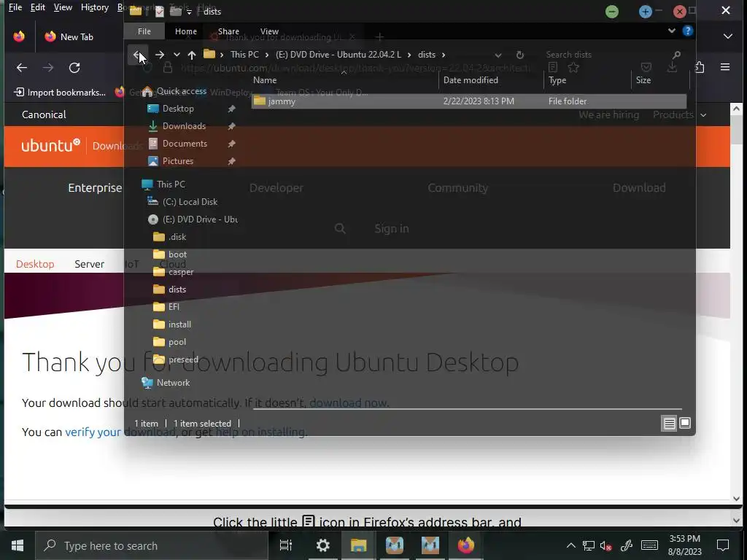The height and width of the screenshot is (560, 747).
Task: Open Downloads in Quick access
Action: pos(184,126)
